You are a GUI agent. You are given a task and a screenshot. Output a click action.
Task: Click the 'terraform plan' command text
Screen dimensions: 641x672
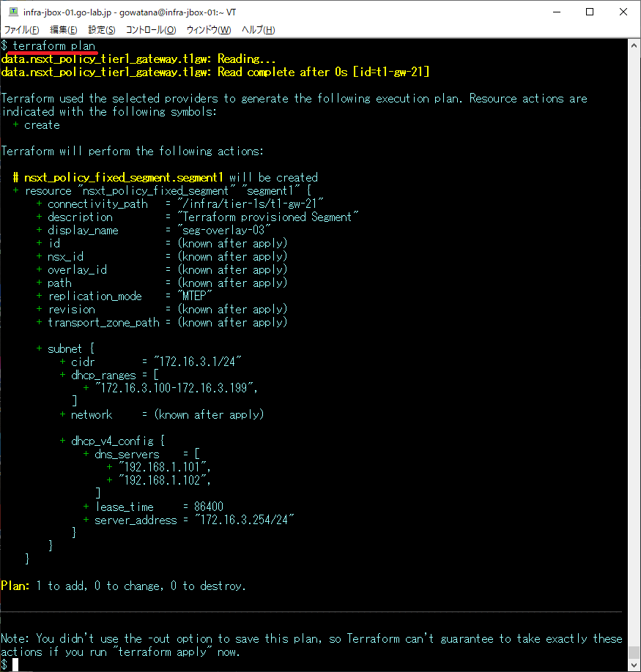coord(53,46)
